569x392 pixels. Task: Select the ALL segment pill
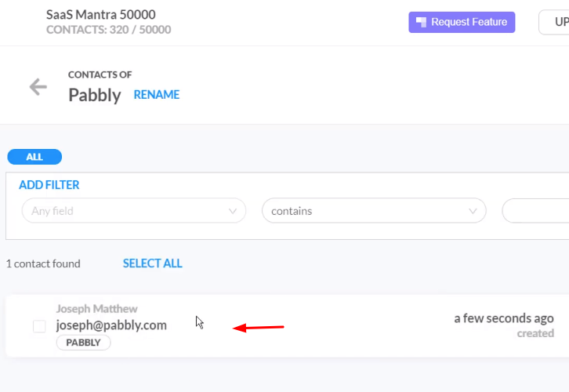34,157
